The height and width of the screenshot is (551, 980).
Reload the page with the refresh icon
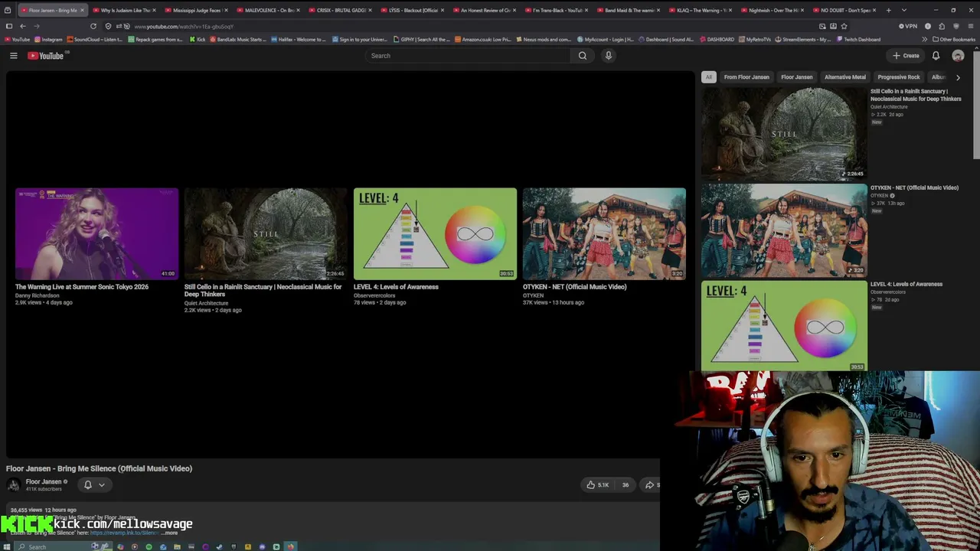click(93, 26)
